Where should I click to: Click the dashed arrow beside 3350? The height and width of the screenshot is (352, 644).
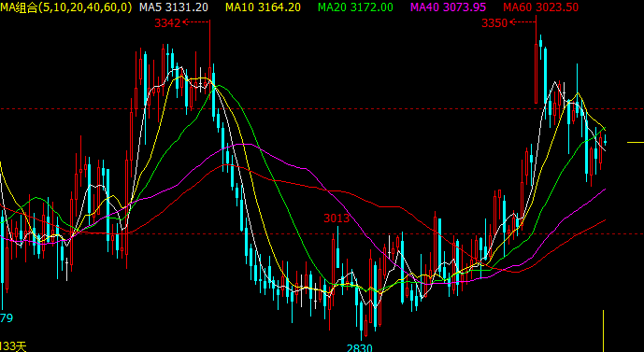(x=522, y=22)
